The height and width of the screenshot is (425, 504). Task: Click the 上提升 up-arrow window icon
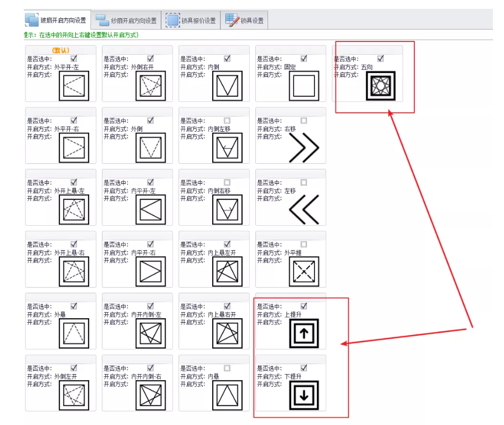click(304, 333)
